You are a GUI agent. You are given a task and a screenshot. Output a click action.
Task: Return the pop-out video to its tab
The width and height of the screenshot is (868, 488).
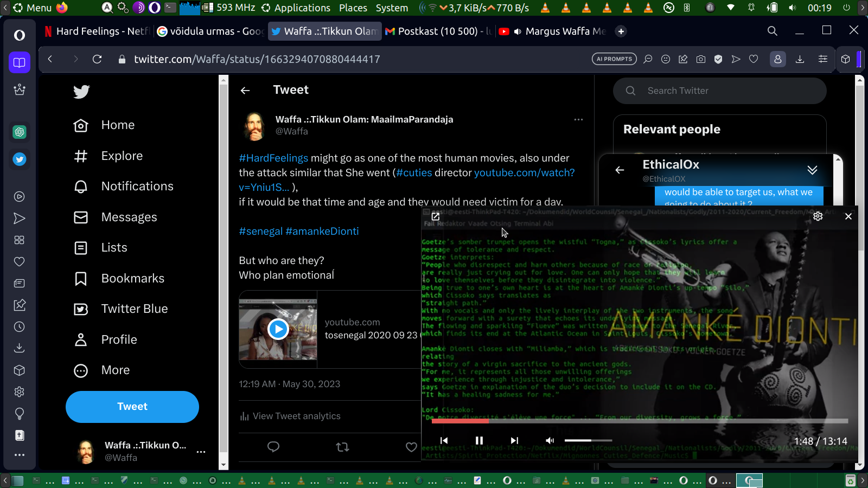coord(435,216)
